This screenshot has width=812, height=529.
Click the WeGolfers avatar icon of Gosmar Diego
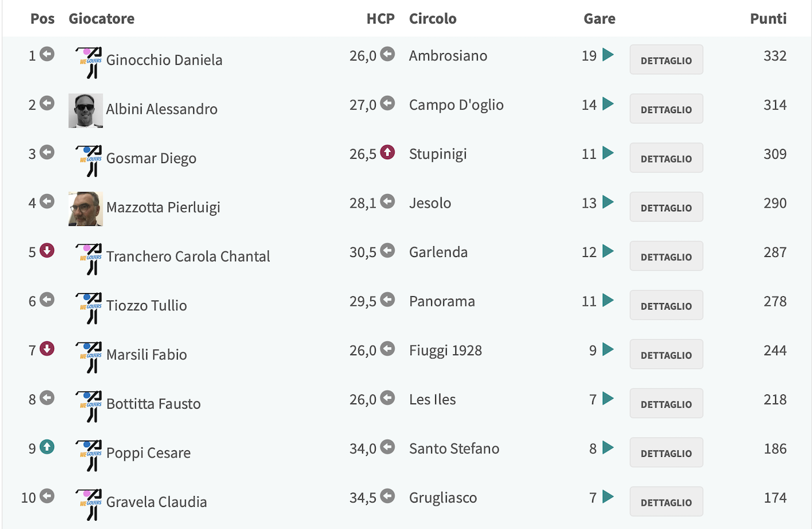(x=89, y=160)
